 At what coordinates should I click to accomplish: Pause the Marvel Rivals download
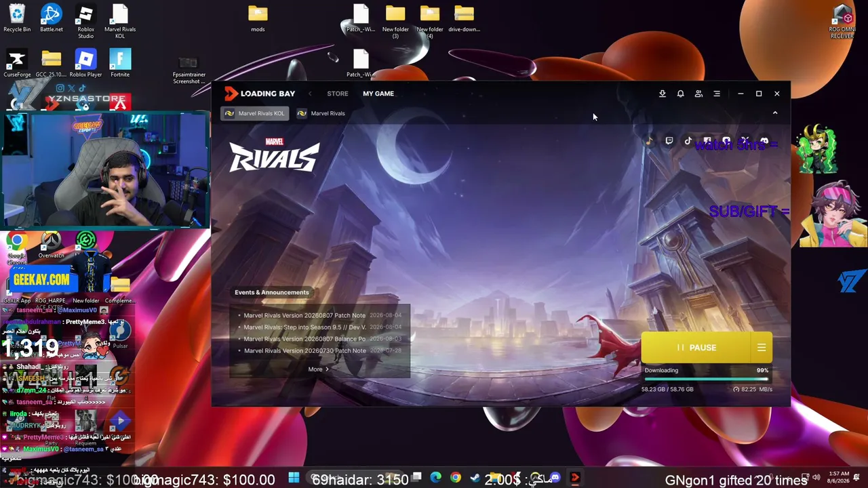coord(696,348)
